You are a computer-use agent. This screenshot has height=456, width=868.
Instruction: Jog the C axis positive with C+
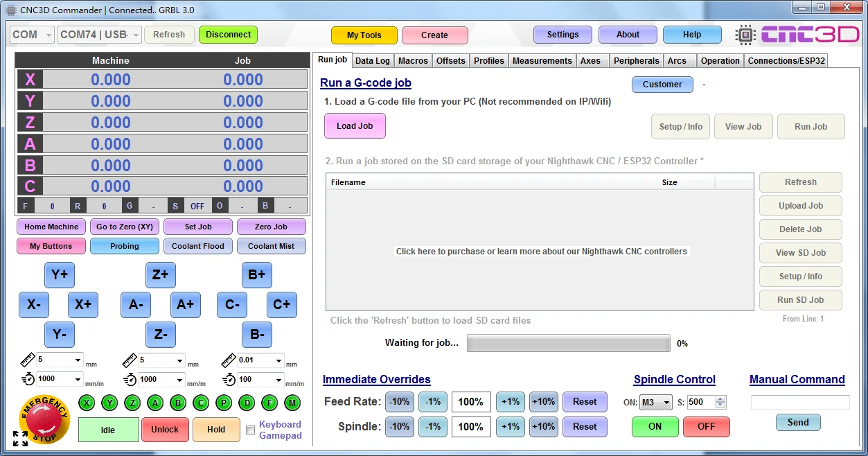coord(282,305)
